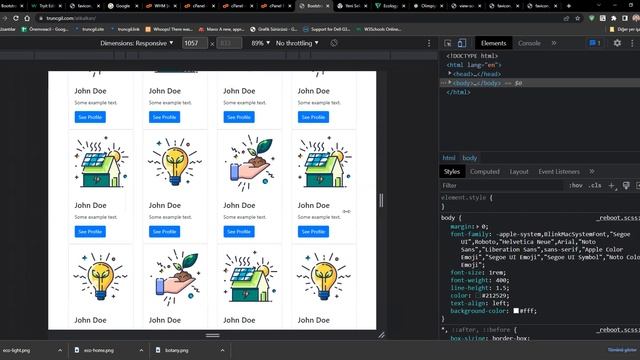The width and height of the screenshot is (640, 360).
Task: Show more Styles sidebar tabs chevron
Action: (x=592, y=171)
